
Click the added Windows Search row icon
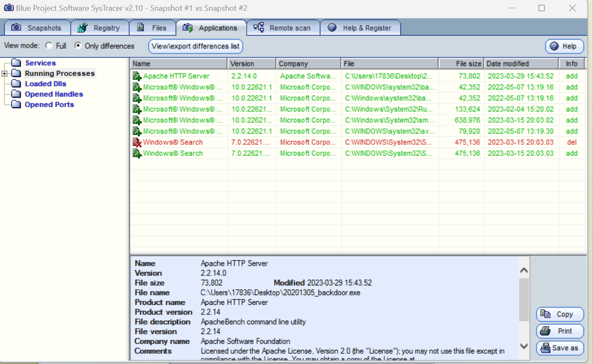(137, 153)
